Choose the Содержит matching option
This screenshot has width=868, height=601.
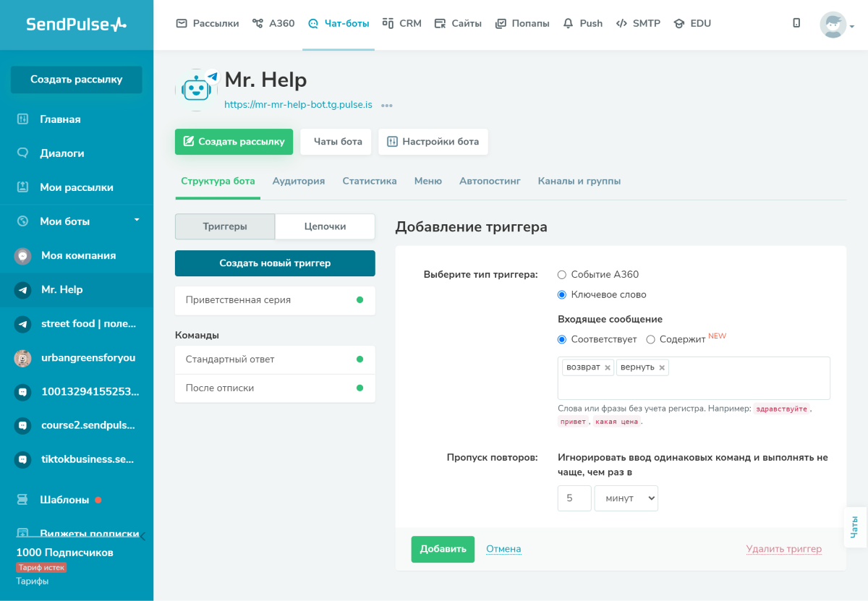tap(650, 339)
